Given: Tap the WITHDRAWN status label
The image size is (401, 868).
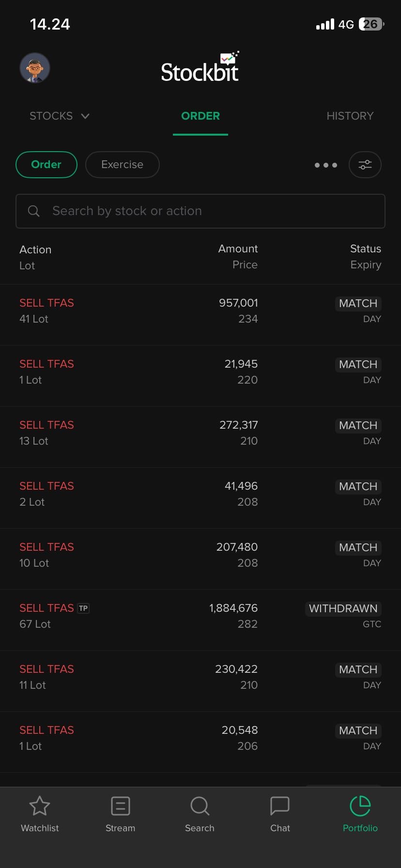Looking at the screenshot, I should pyautogui.click(x=343, y=608).
